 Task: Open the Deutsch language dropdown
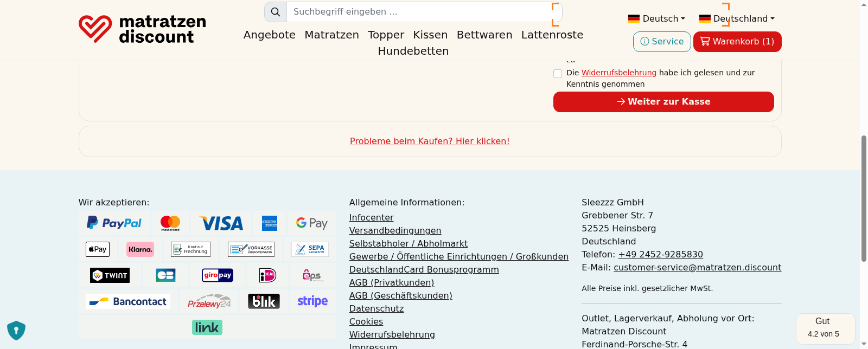656,18
